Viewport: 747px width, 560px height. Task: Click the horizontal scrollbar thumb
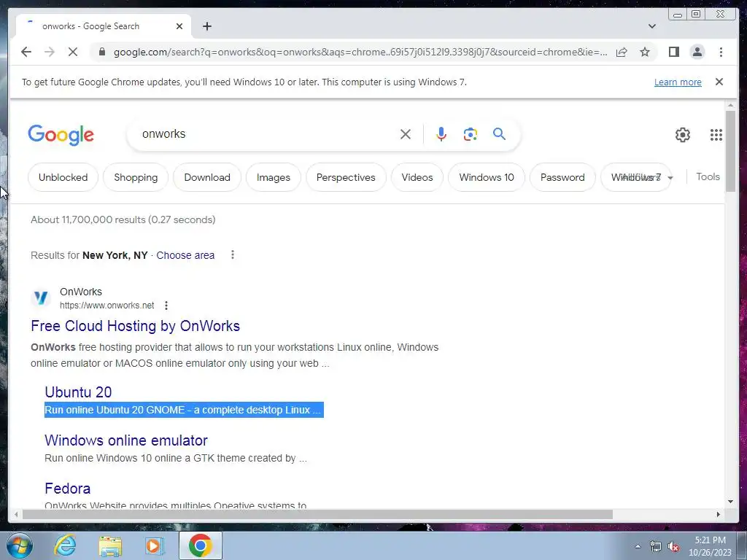click(317, 514)
